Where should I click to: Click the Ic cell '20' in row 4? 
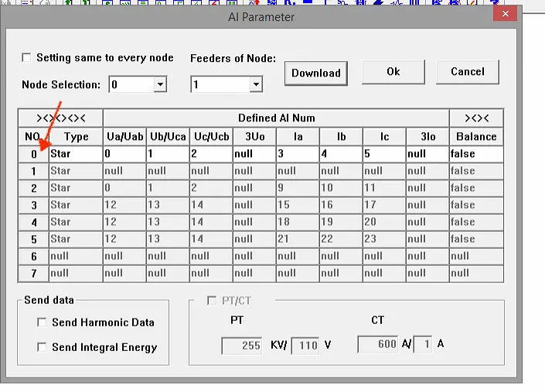click(384, 222)
